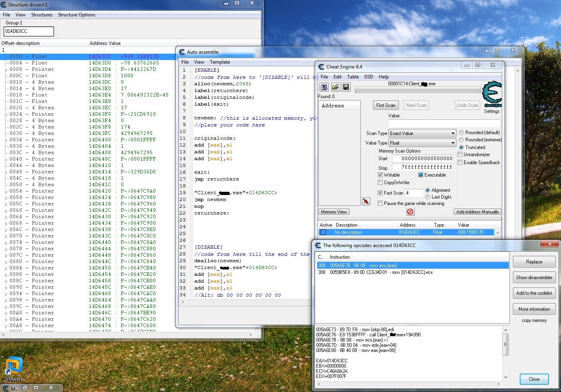
Task: Open the Value Type dropdown
Action: [422, 143]
